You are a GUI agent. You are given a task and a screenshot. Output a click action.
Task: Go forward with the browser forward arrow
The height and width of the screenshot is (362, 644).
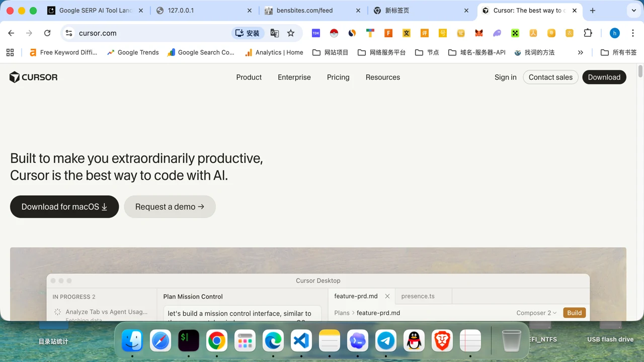29,33
